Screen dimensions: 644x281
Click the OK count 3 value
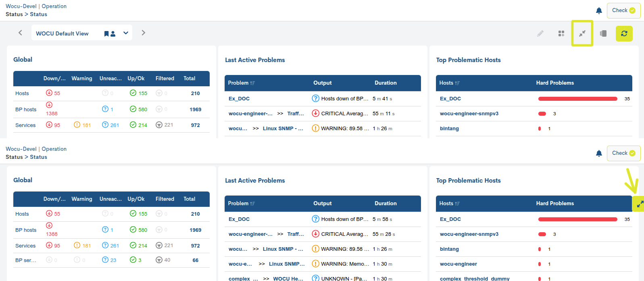140,260
